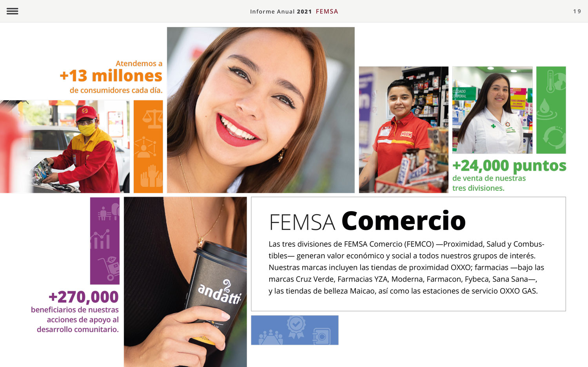The height and width of the screenshot is (367, 588).
Task: Click the FEMSA Comercio heading
Action: pos(367,221)
